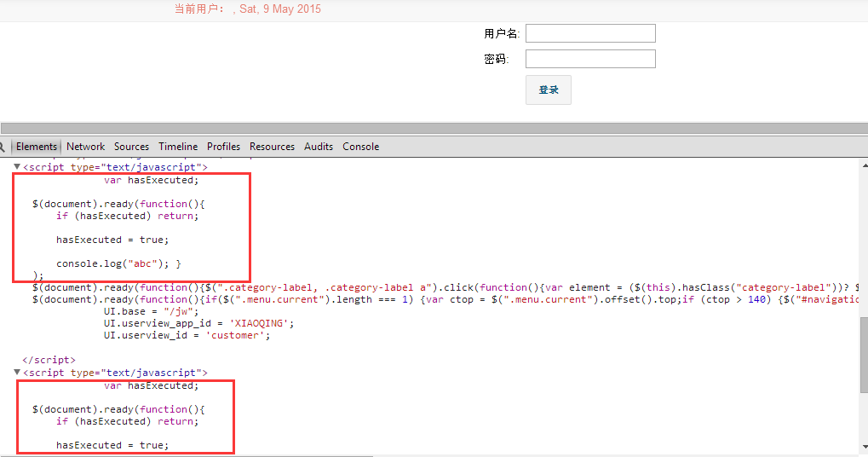Open the Profiles tab
This screenshot has width=868, height=457.
[x=223, y=147]
